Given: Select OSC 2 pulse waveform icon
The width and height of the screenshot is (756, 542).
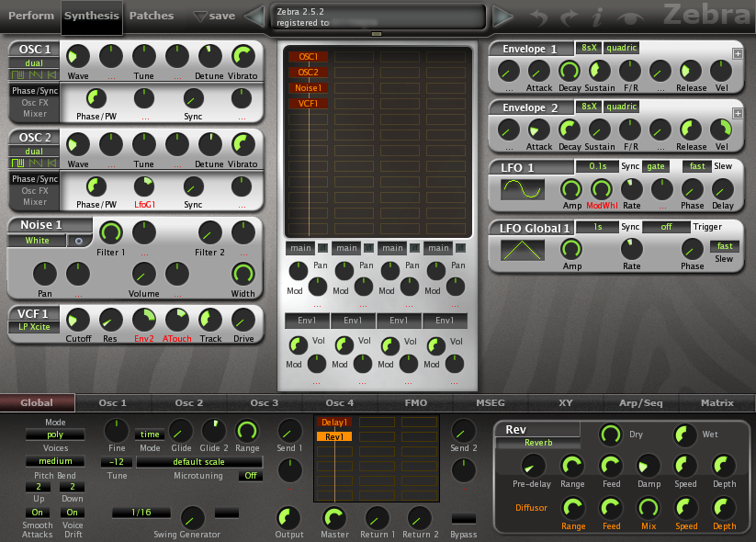Looking at the screenshot, I should 18,163.
